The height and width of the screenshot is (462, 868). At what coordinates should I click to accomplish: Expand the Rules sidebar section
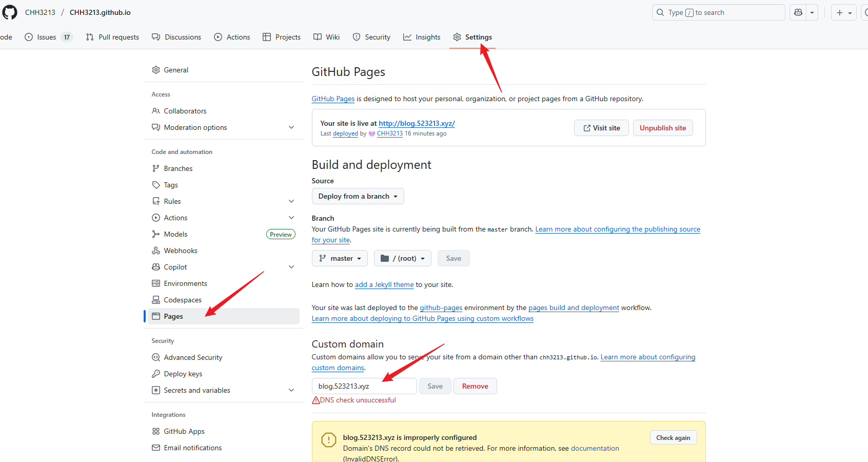291,201
